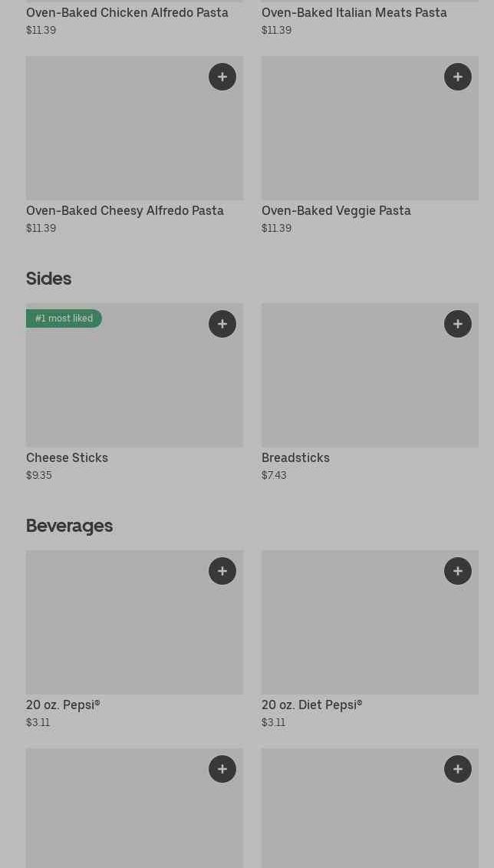The image size is (494, 868).
Task: Open Cheese Sticks item title
Action: tap(68, 457)
